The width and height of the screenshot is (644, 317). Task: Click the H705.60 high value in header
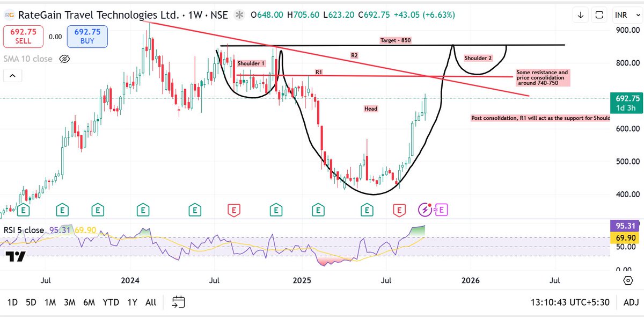304,15
